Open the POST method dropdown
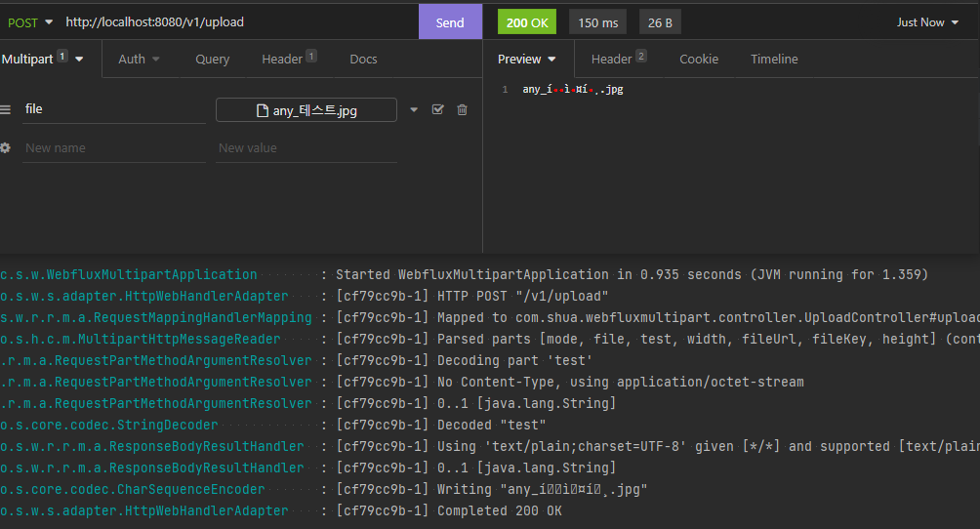The height and width of the screenshot is (529, 980). (29, 21)
